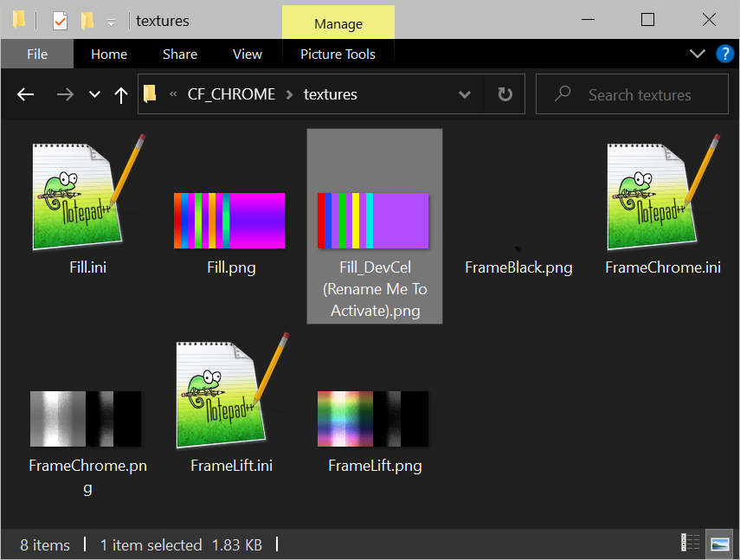This screenshot has width=740, height=560.
Task: Open File Explorer help
Action: pyautogui.click(x=725, y=54)
